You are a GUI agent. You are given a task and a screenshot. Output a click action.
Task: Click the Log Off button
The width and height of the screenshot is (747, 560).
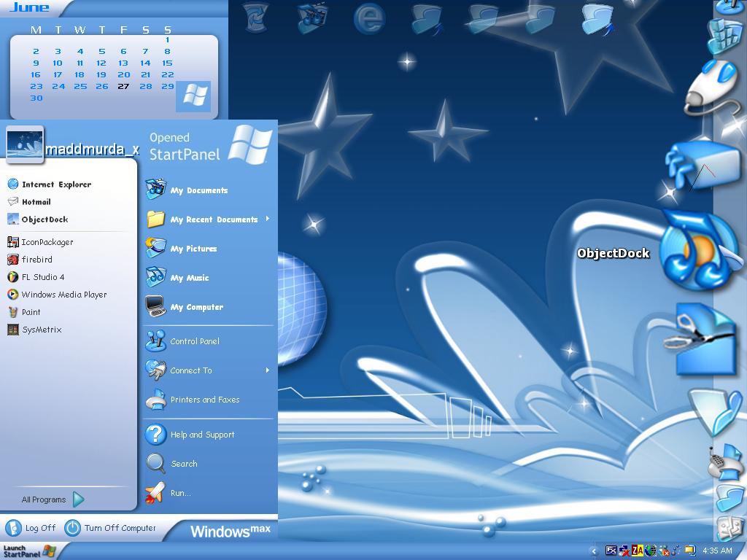(x=31, y=528)
